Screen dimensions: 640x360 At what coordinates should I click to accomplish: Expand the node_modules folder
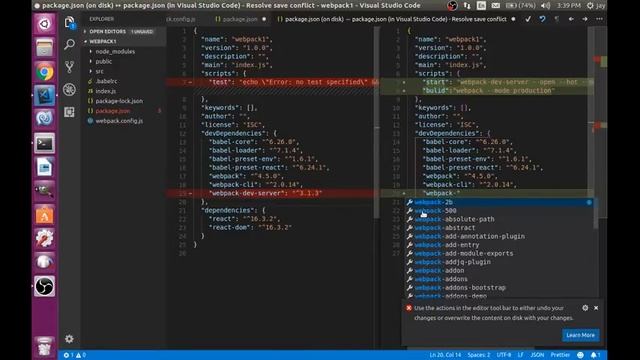click(115, 52)
